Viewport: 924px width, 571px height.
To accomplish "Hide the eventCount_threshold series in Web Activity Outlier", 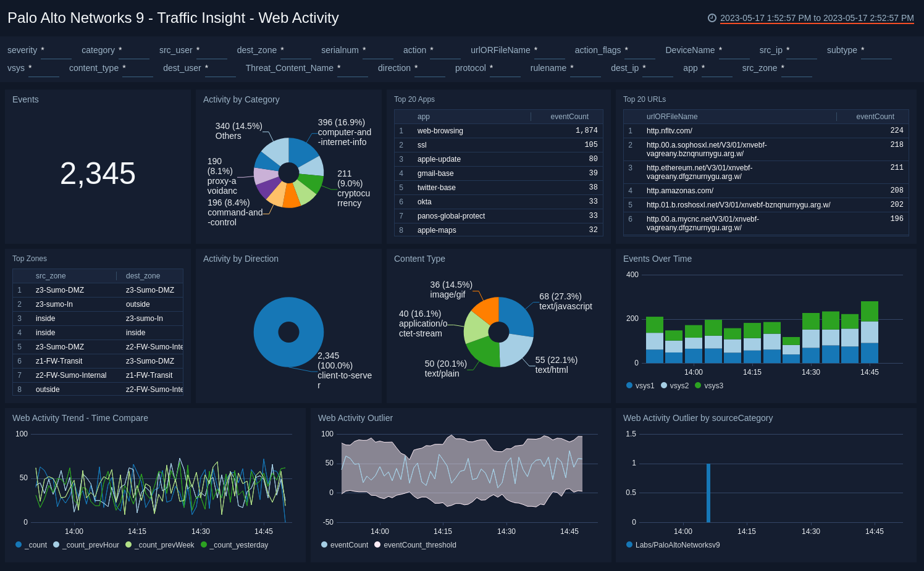I will point(415,544).
